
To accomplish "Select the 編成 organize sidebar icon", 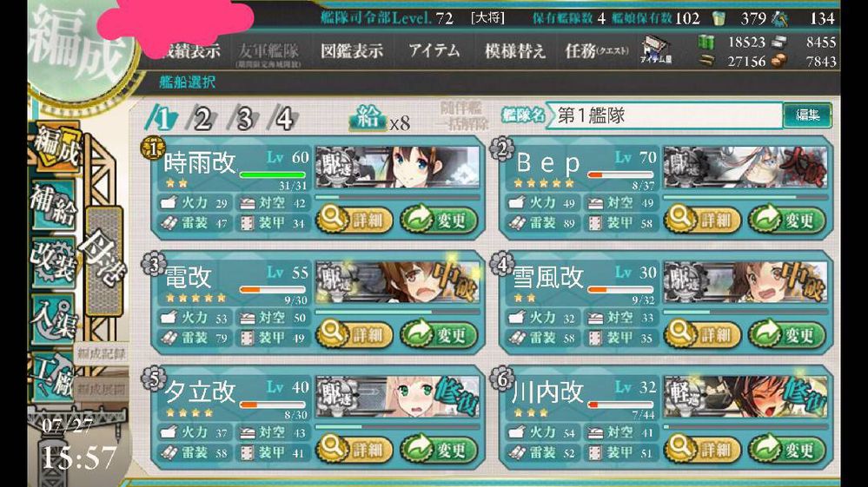I will tap(56, 146).
